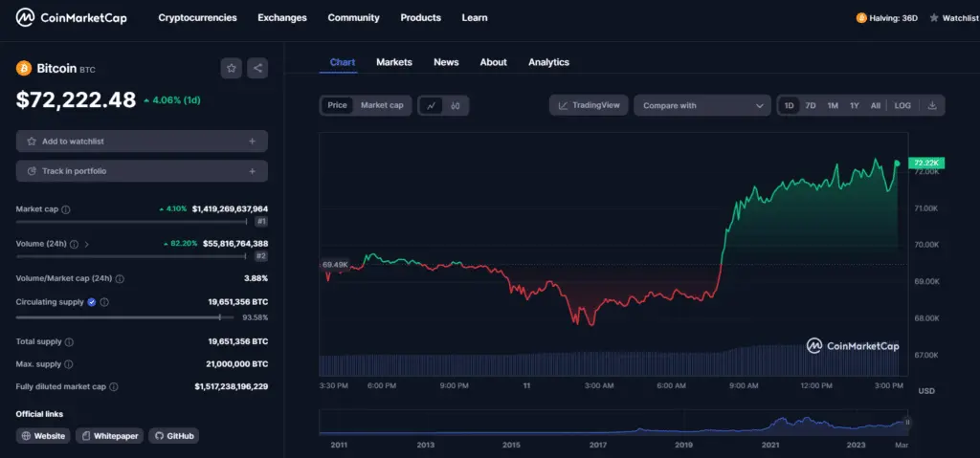The image size is (980, 458).
Task: Switch to line chart icon
Action: [x=431, y=105]
